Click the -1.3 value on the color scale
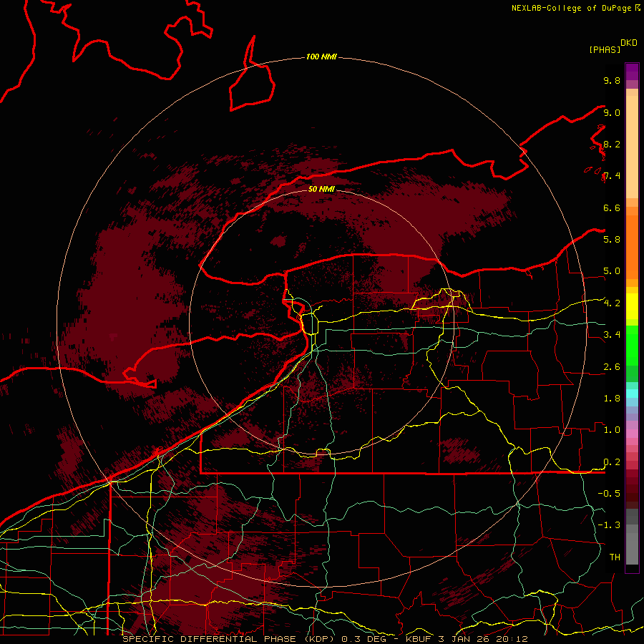 pos(609,525)
